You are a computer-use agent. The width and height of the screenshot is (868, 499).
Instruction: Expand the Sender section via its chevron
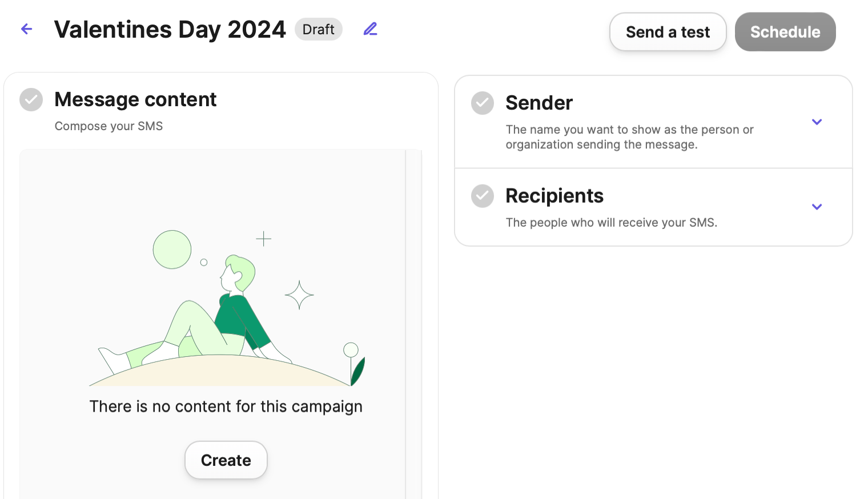tap(817, 122)
